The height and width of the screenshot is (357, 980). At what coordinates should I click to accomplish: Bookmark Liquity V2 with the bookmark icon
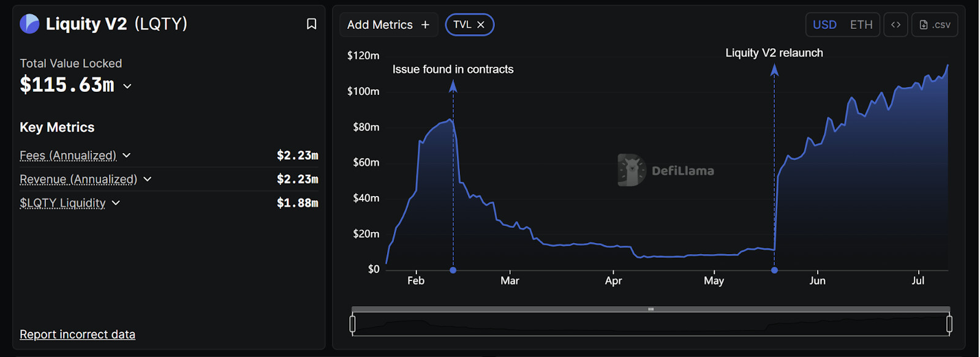(x=311, y=24)
